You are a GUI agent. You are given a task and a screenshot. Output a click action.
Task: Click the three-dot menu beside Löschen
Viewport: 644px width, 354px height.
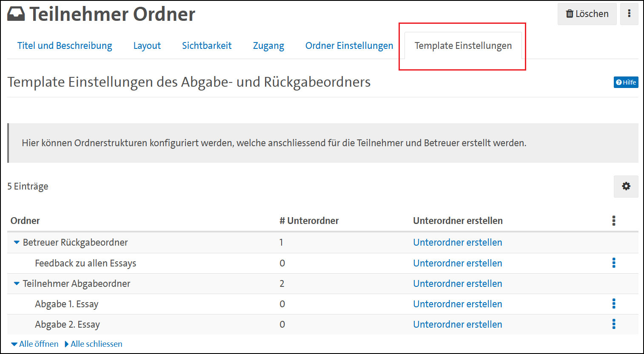(x=629, y=14)
